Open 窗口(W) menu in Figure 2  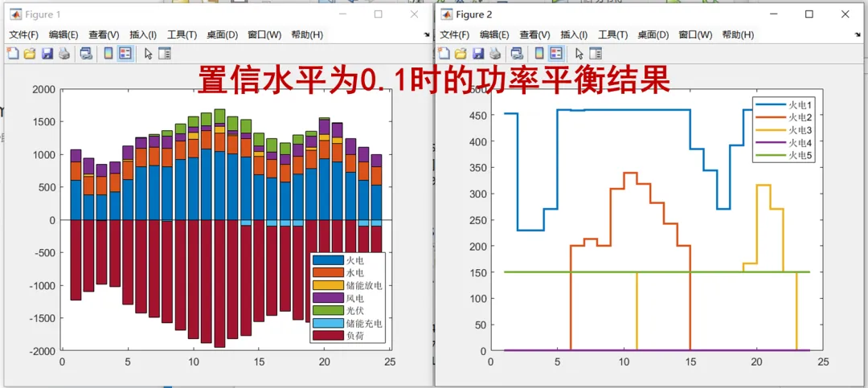(x=696, y=35)
